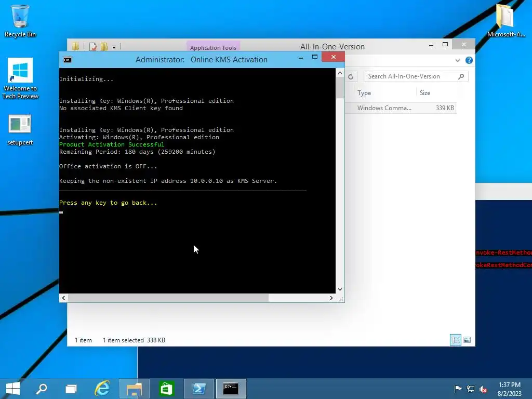The width and height of the screenshot is (532, 399).
Task: Open the Store from taskbar
Action: [x=166, y=389]
